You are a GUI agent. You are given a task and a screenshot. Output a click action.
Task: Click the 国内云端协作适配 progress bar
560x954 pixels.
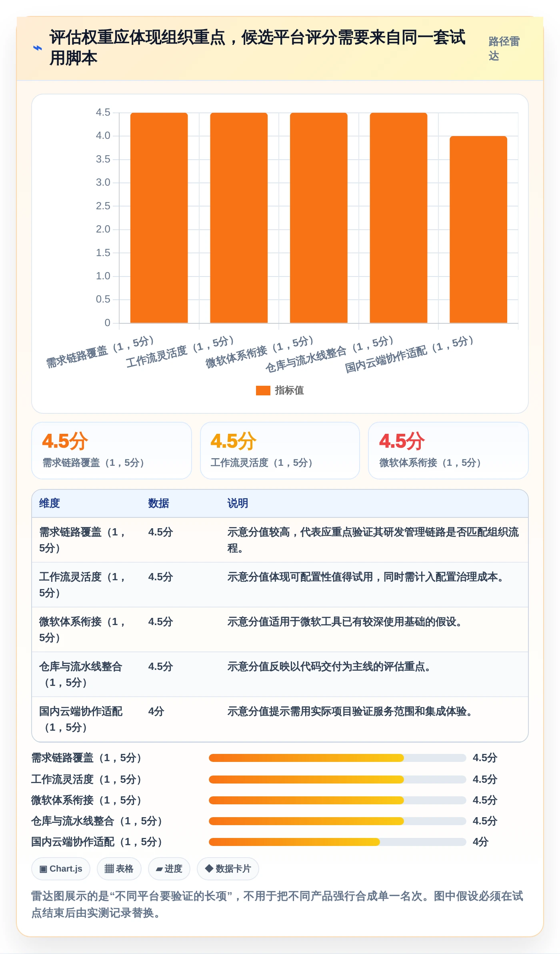click(338, 842)
